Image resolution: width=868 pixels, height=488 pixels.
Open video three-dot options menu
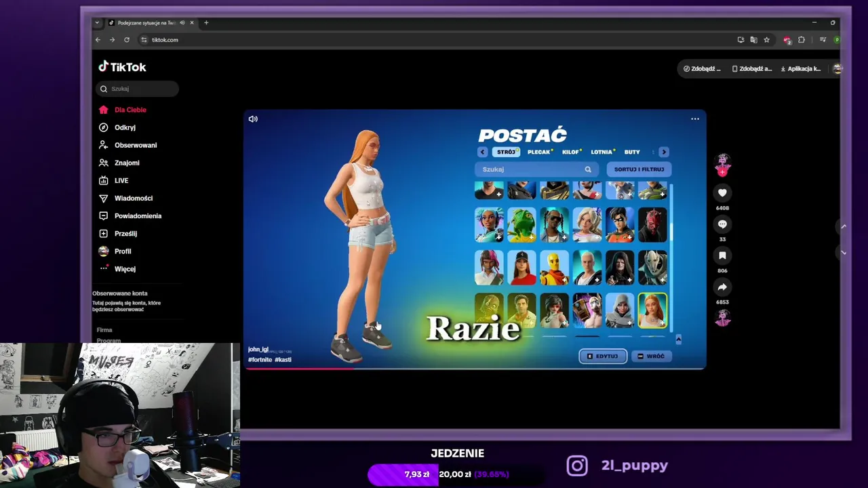point(695,119)
